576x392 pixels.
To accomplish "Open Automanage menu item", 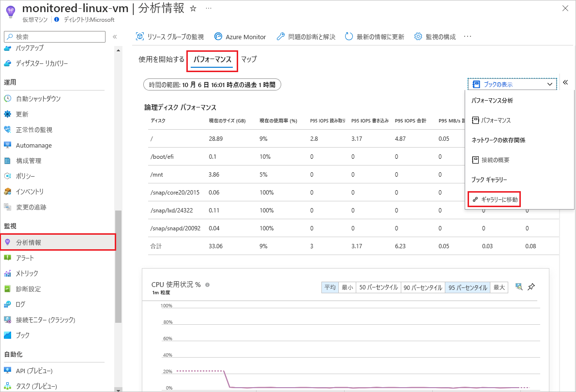I will [28, 146].
